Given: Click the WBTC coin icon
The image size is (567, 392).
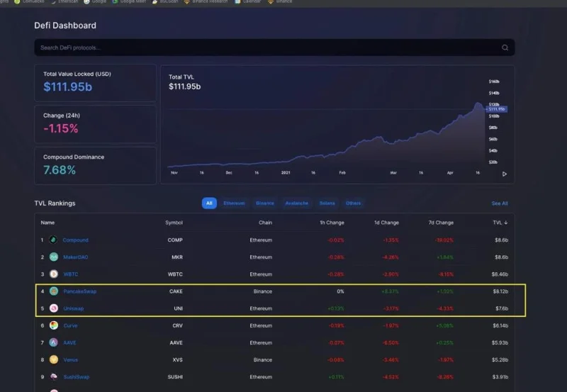Looking at the screenshot, I should [54, 274].
